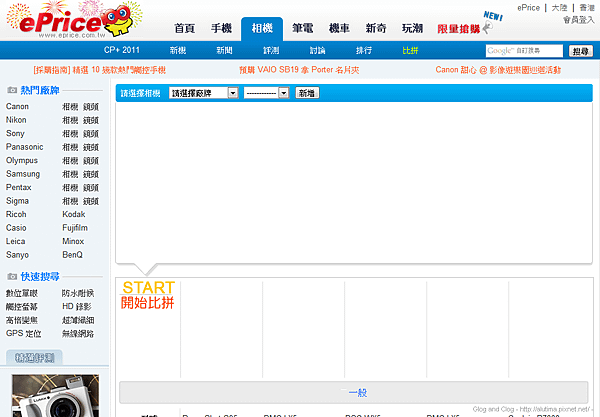Open the Panasonic brand link

click(24, 147)
